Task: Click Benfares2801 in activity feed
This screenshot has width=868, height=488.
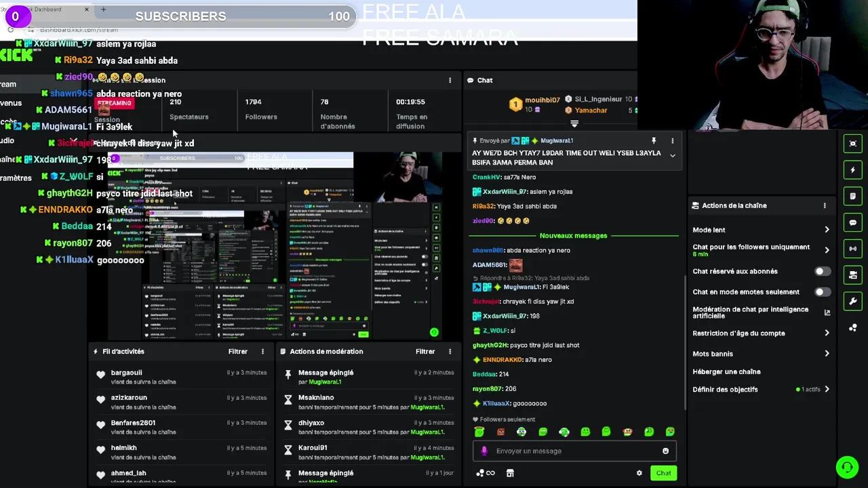Action: [133, 423]
